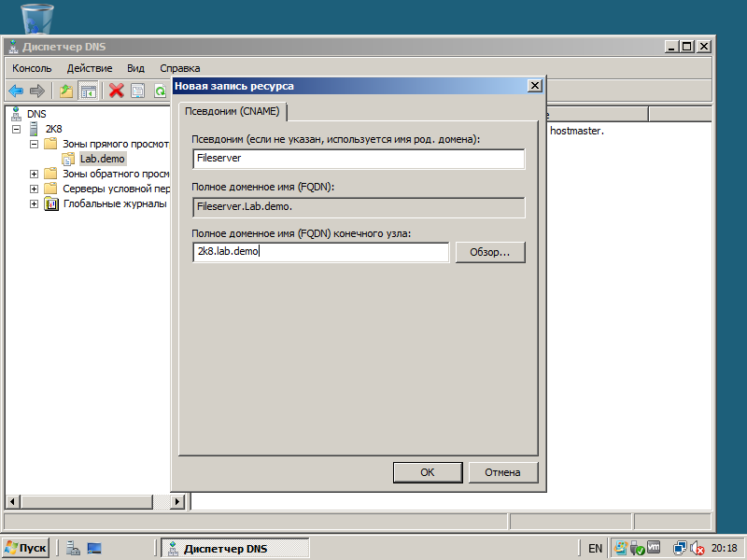Click the gray Forward arrow in toolbar

37,91
